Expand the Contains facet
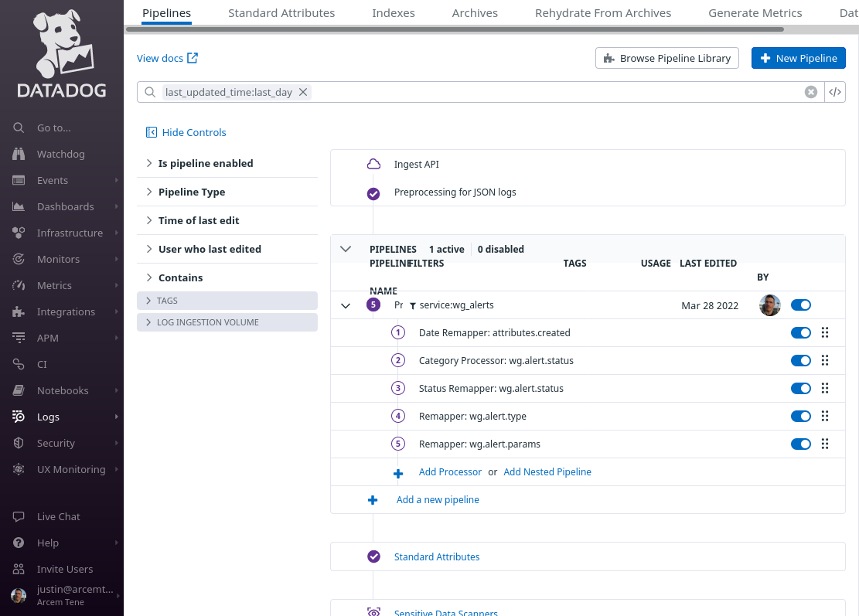 (x=227, y=277)
